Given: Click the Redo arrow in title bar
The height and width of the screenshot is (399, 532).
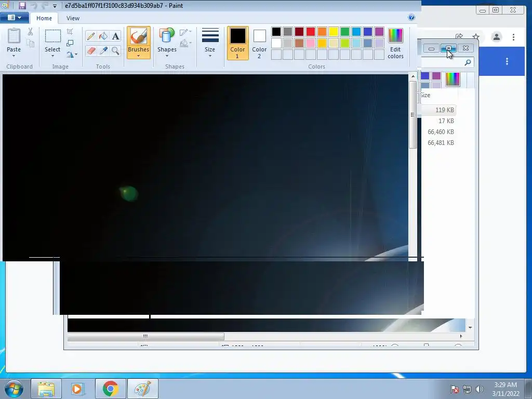Looking at the screenshot, I should point(45,6).
